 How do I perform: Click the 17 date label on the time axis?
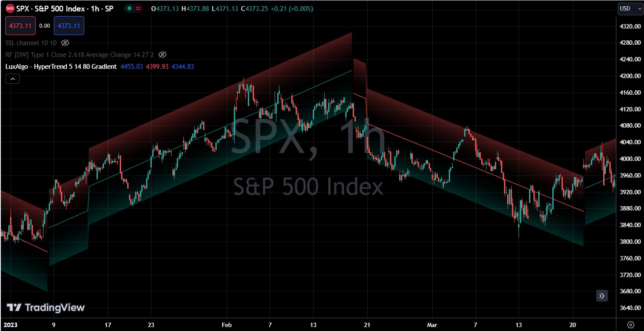[108, 325]
